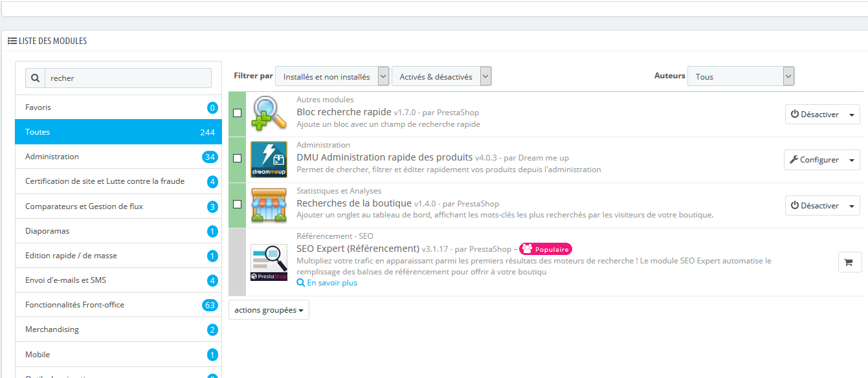
Task: Click the DMU Administration rapide des produits title
Action: point(384,157)
